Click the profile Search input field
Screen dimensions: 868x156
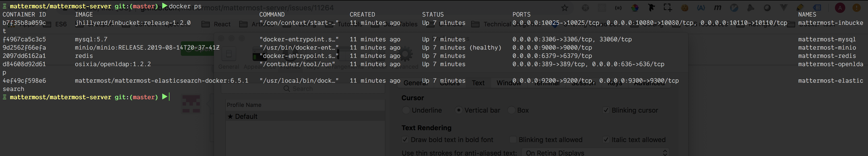[x=303, y=89]
